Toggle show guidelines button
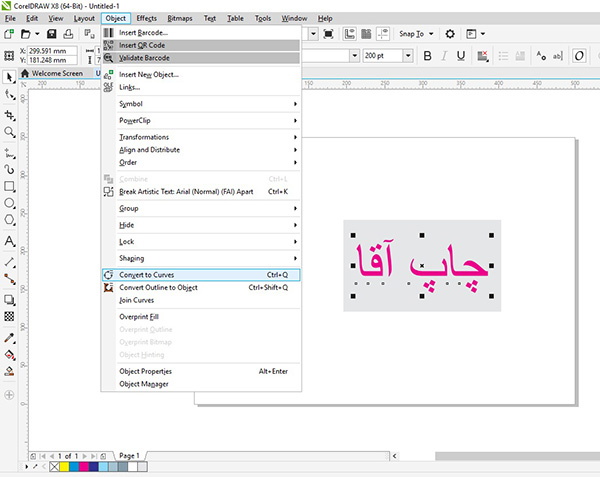600x477 pixels. click(x=383, y=34)
